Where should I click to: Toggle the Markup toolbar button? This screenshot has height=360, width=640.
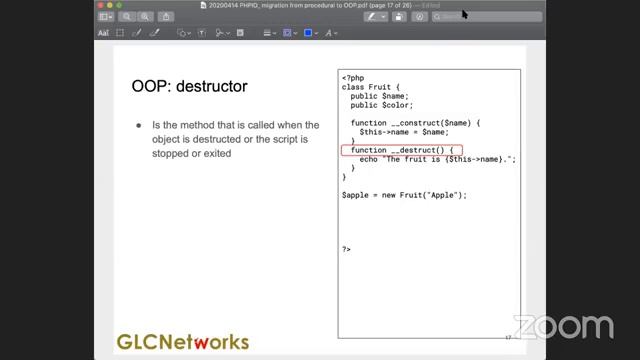click(x=419, y=17)
